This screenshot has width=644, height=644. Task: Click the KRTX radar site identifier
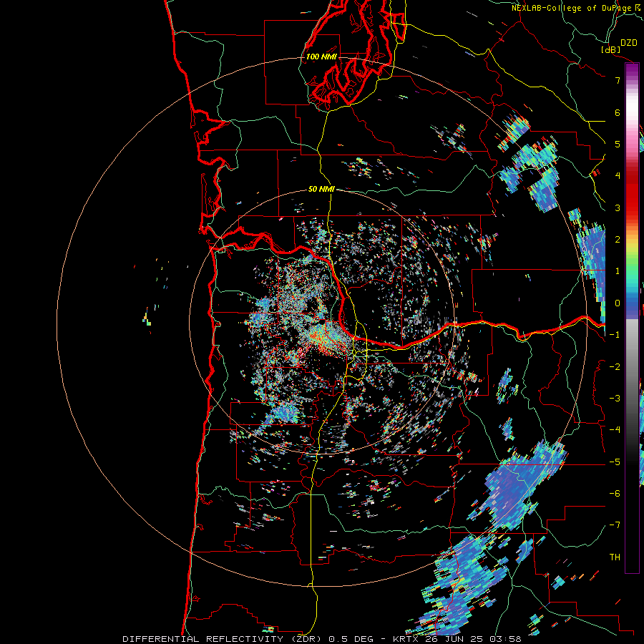[406, 639]
